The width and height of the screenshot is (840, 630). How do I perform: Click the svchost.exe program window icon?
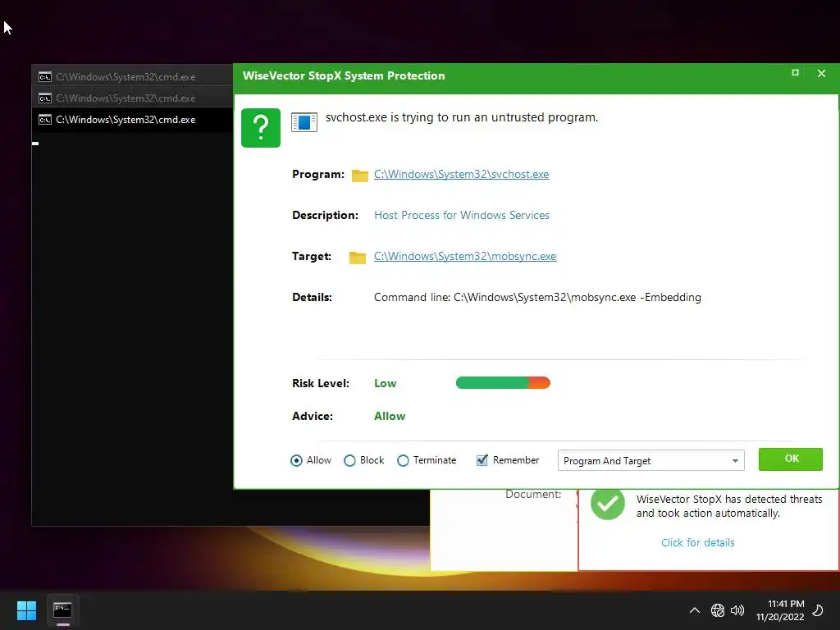coord(304,122)
